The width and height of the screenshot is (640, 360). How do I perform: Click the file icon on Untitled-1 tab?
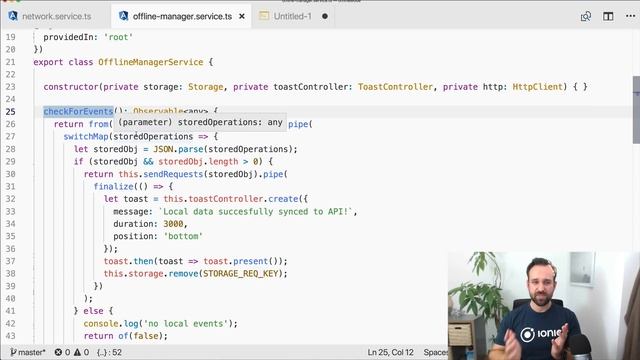click(x=264, y=16)
